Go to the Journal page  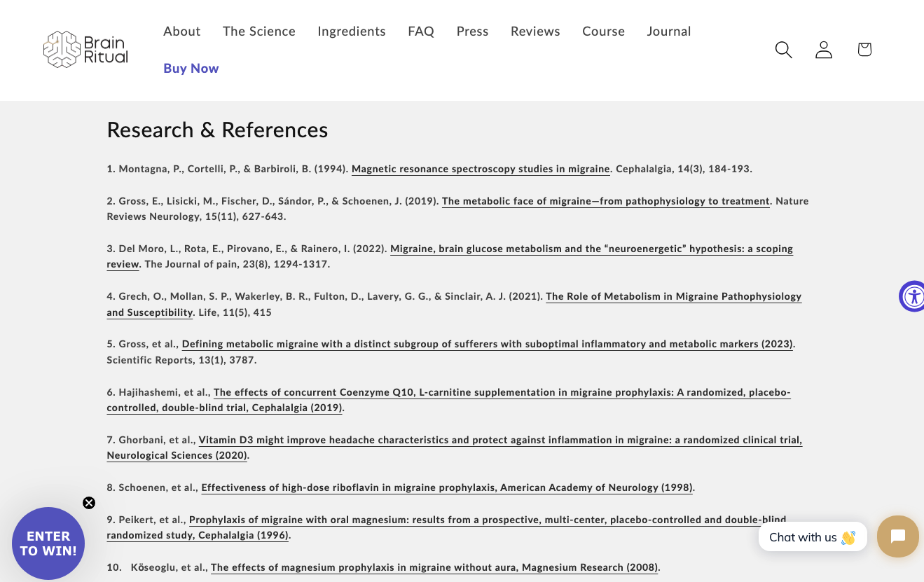pos(669,32)
